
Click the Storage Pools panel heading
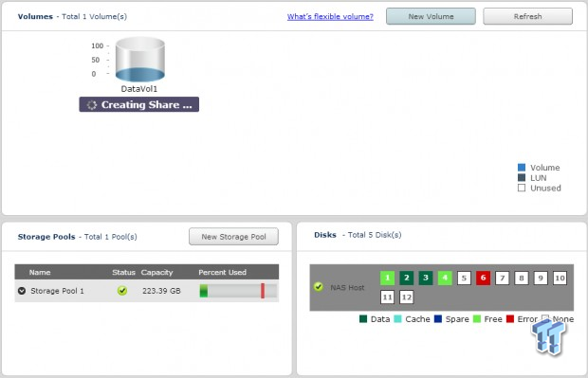[46, 237]
